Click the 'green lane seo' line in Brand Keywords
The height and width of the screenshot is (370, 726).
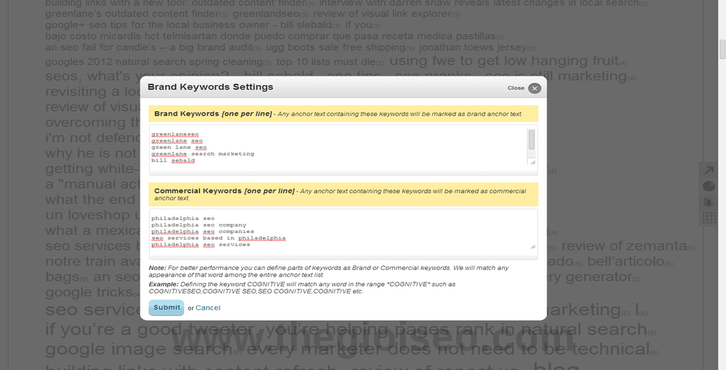[179, 147]
